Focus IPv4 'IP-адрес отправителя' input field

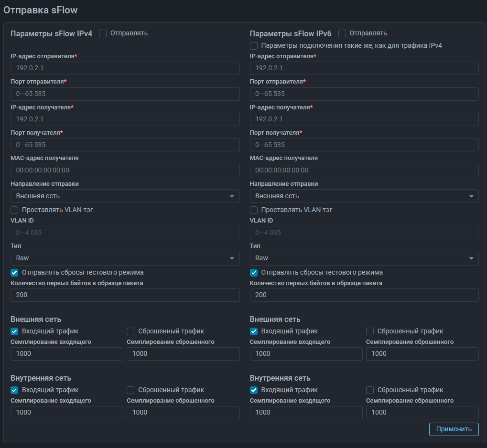point(125,68)
